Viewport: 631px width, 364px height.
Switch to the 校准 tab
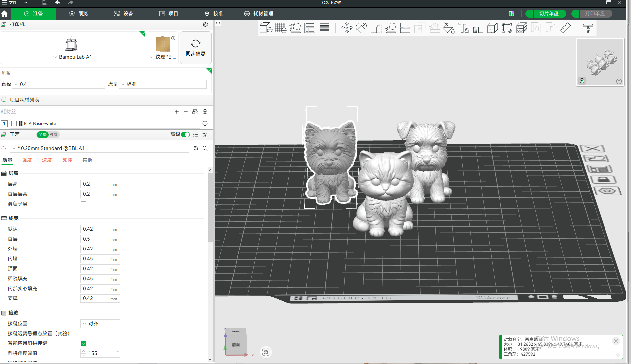click(214, 14)
